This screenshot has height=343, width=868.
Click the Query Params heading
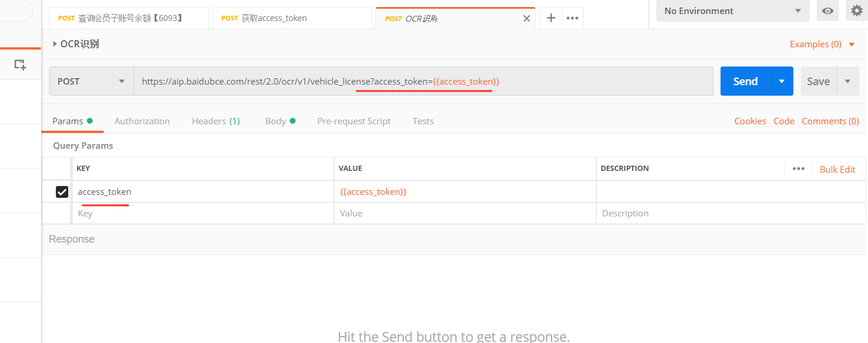click(x=83, y=146)
